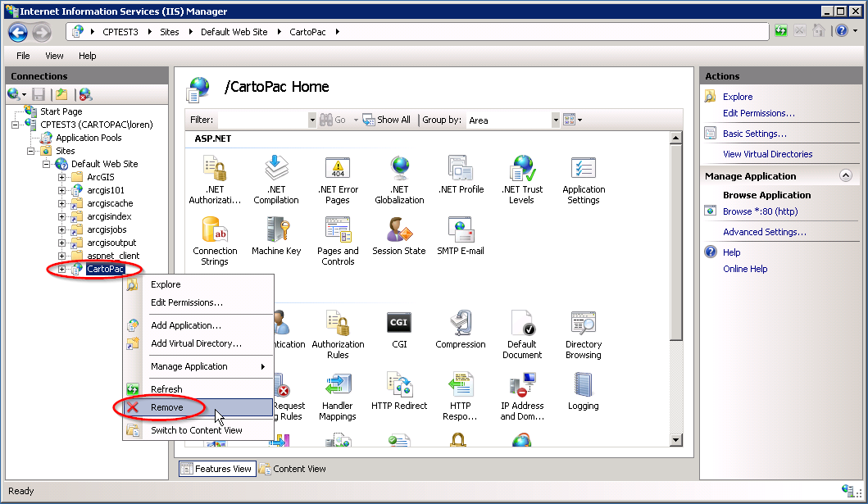Click Edit Permissions in Actions pane
Viewport: 868px width, 504px height.
(x=759, y=113)
